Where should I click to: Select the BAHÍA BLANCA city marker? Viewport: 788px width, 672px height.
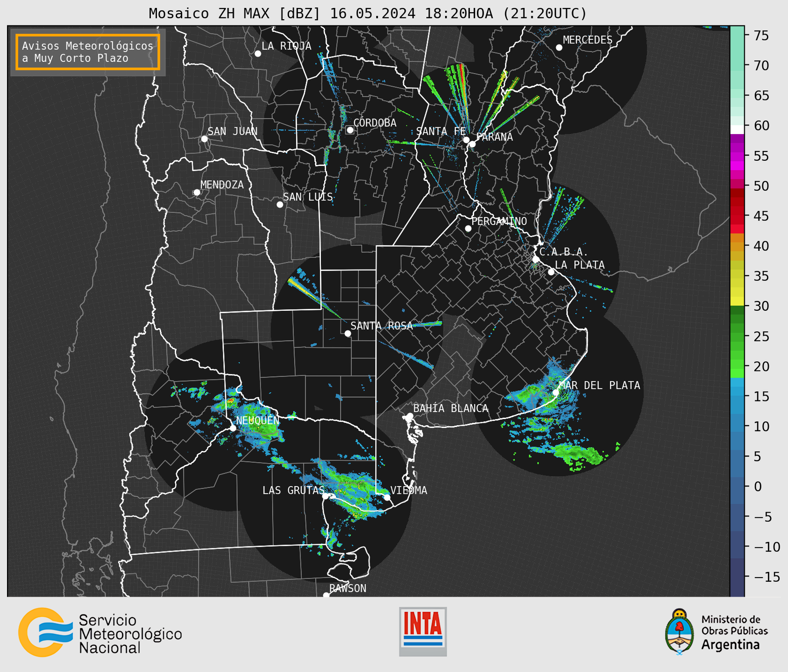tap(410, 416)
